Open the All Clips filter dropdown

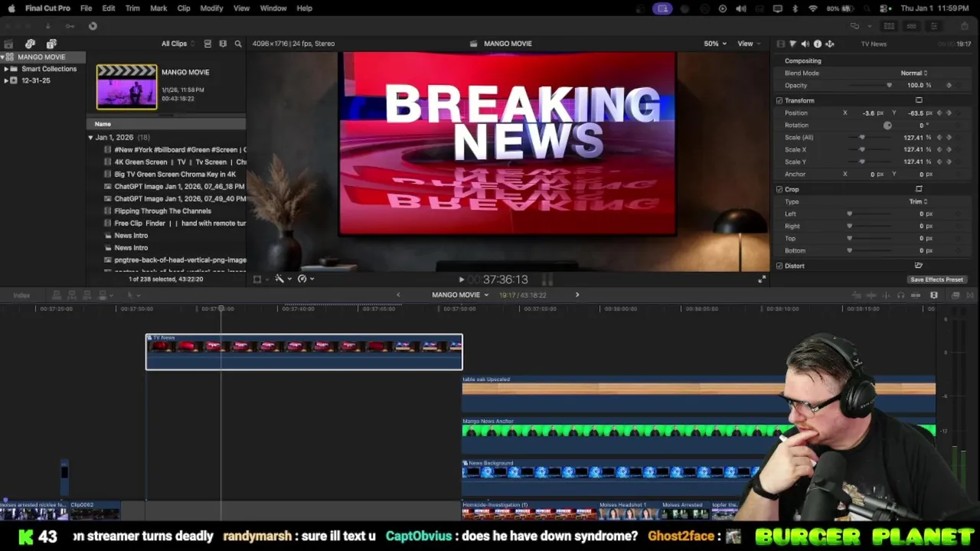[x=178, y=44]
